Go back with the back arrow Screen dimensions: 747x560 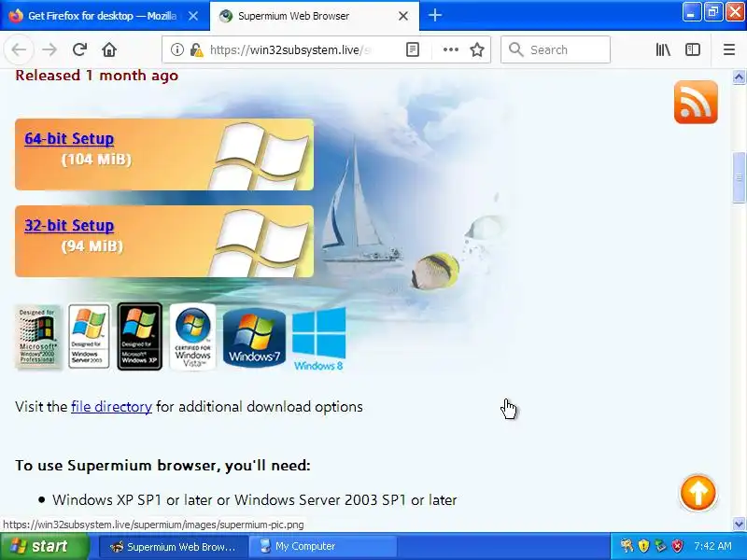[19, 49]
